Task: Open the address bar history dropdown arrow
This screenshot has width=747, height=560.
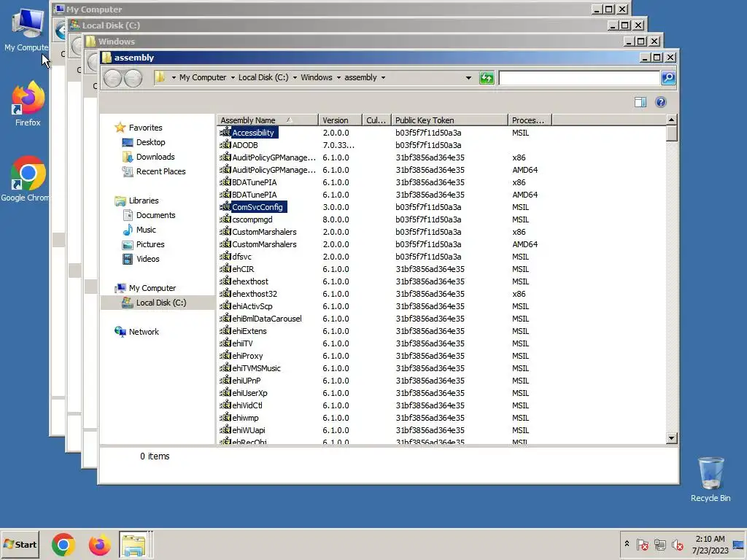Action: point(468,77)
